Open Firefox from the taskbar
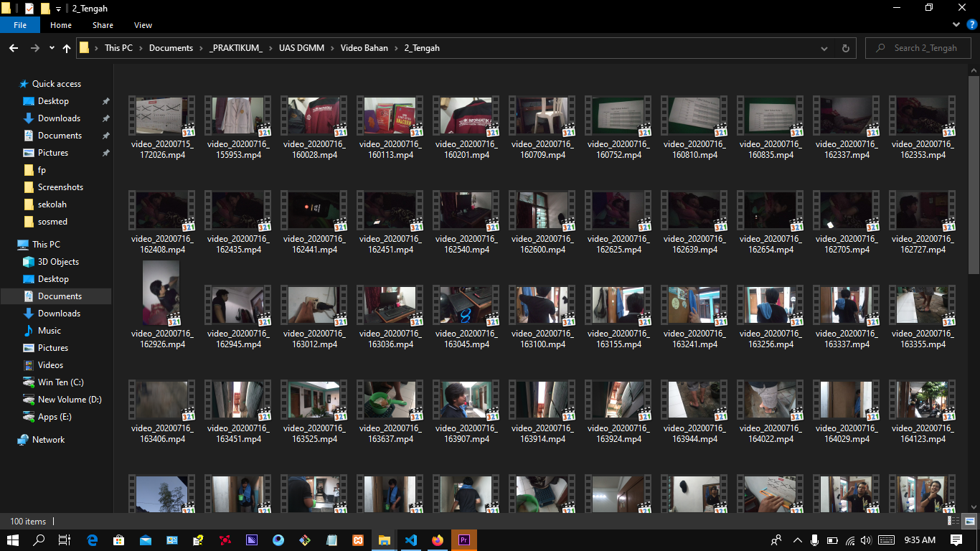 438,540
